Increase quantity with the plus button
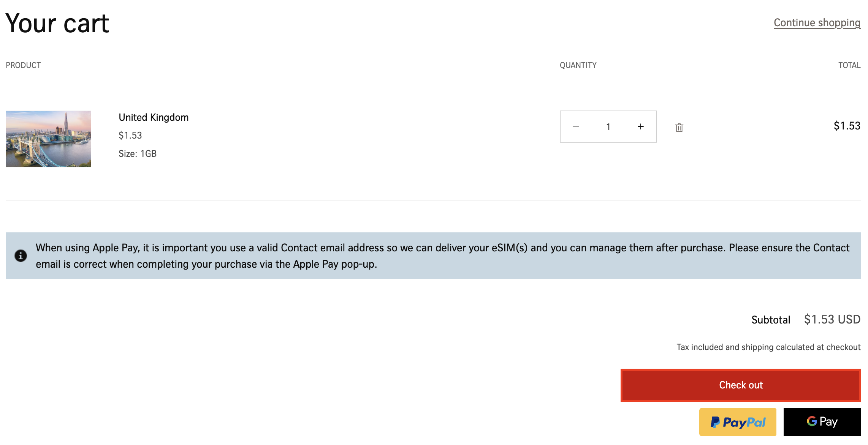Viewport: 868px width, 445px height. click(x=641, y=127)
